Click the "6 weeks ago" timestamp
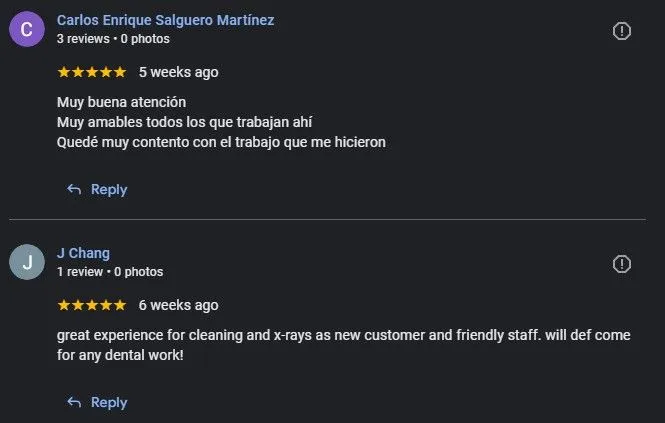This screenshot has height=423, width=665. point(178,305)
